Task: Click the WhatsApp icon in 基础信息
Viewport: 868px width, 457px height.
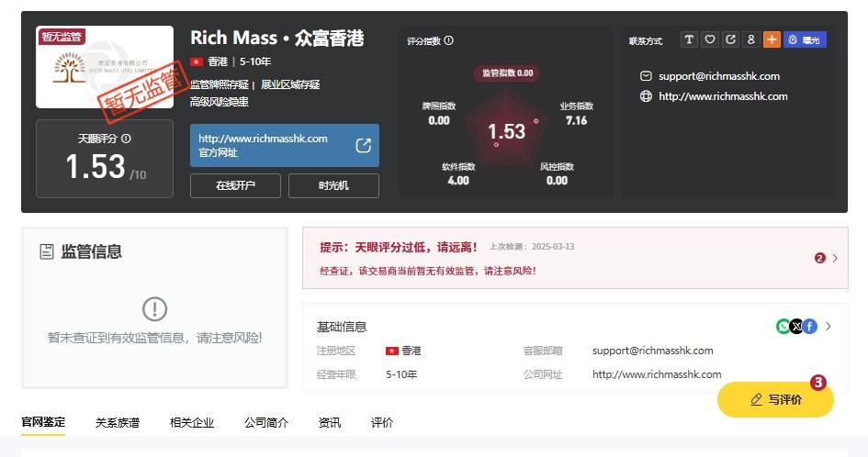Action: (783, 327)
